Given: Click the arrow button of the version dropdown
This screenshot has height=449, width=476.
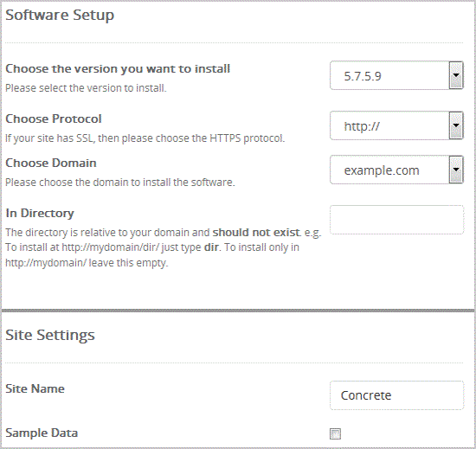Looking at the screenshot, I should point(456,75).
